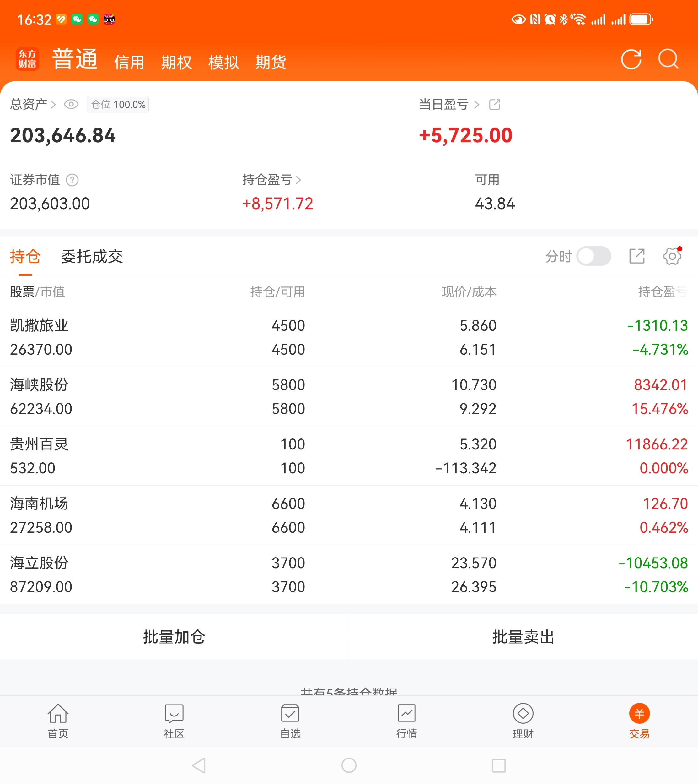Expand 当日盈亏 details arrow

click(477, 104)
